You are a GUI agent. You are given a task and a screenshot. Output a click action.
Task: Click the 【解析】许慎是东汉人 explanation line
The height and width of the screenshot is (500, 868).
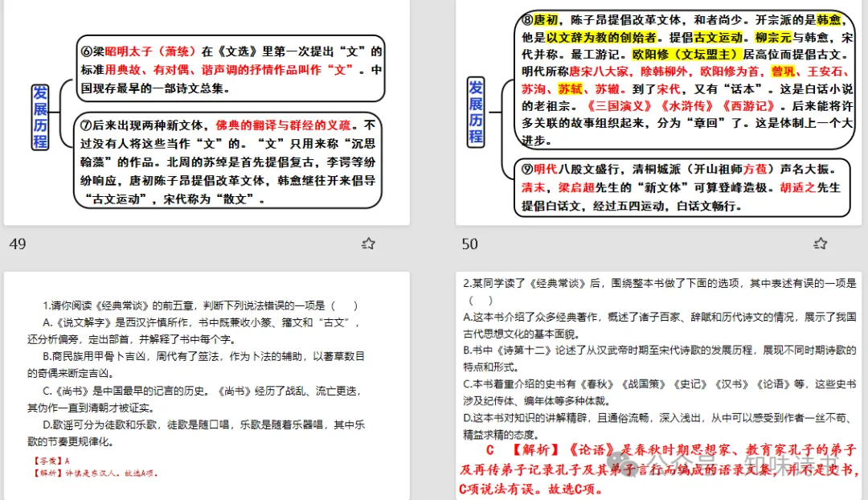coord(96,473)
